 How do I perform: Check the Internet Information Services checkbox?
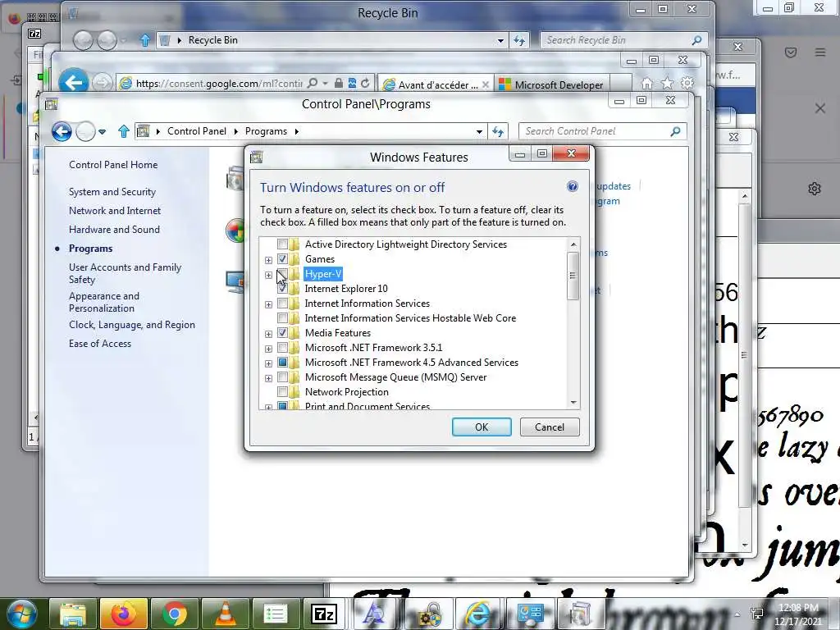coord(282,304)
